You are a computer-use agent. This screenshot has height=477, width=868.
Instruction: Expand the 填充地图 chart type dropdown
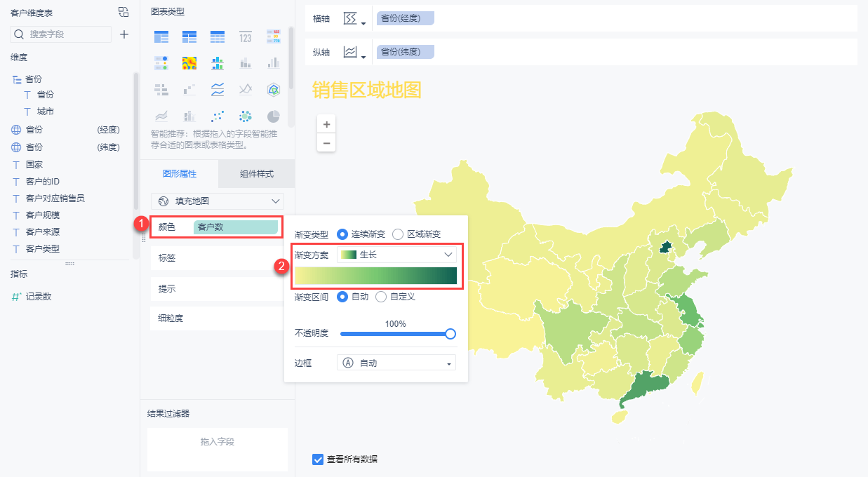[x=218, y=201]
